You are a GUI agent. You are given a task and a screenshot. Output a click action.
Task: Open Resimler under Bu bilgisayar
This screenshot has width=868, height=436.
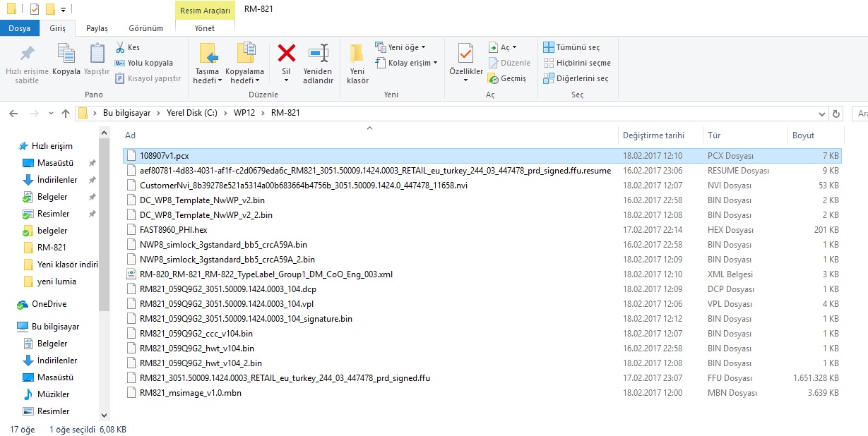click(46, 411)
